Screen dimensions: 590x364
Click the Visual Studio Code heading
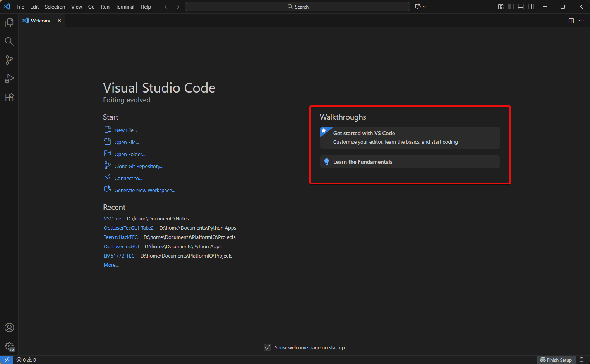pyautogui.click(x=159, y=88)
